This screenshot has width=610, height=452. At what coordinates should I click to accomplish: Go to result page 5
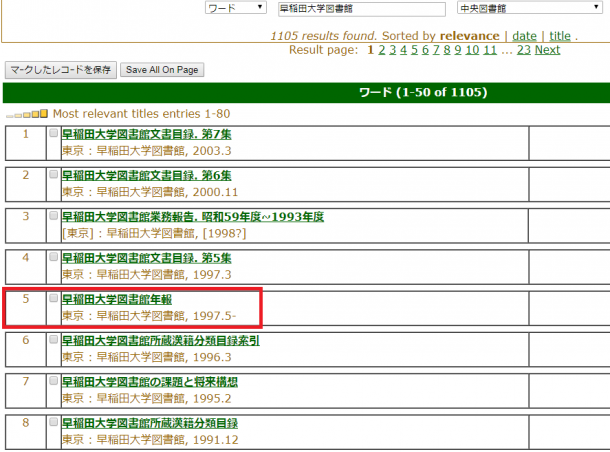414,50
